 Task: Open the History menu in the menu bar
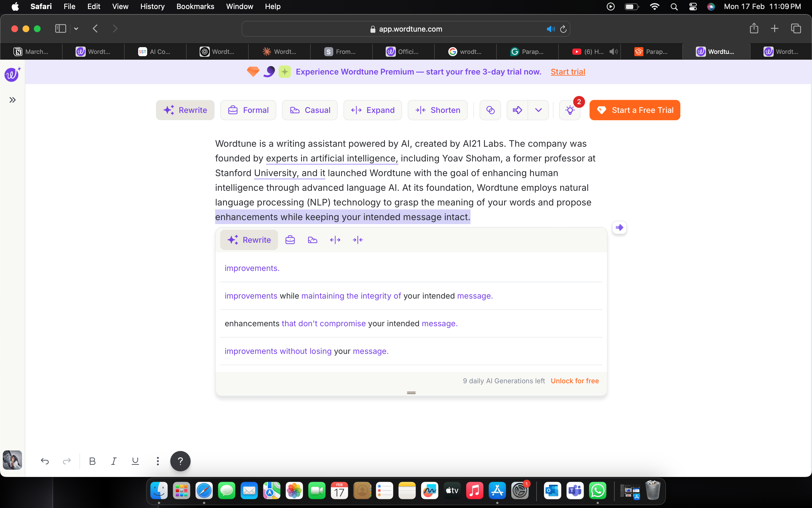click(152, 6)
